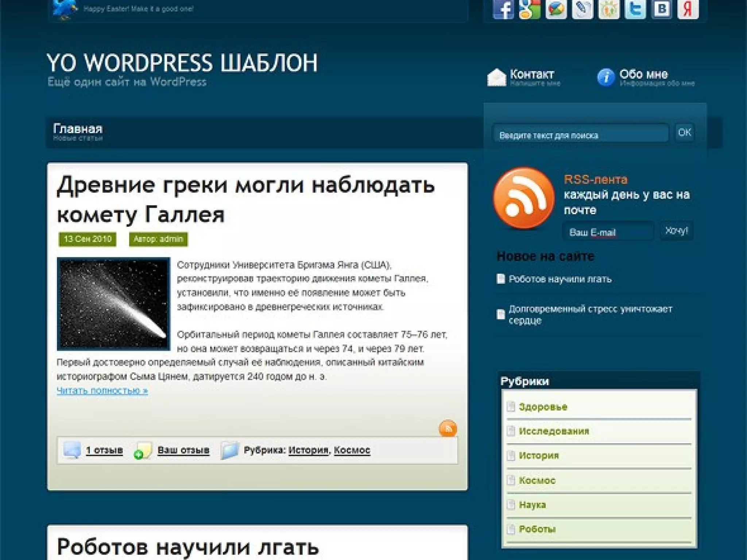Open the Контакт menu item

click(531, 74)
